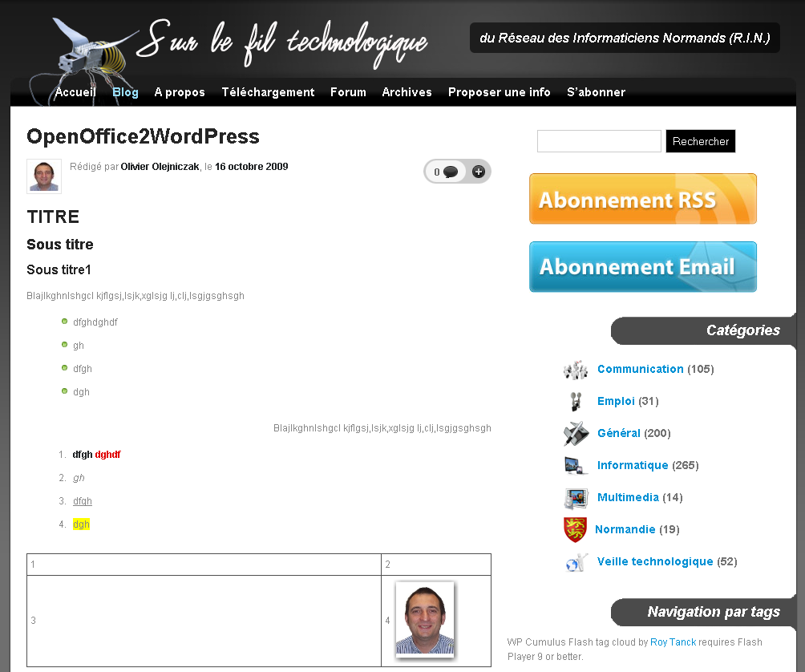
Task: Select Proposer une info in navigation
Action: click(499, 92)
